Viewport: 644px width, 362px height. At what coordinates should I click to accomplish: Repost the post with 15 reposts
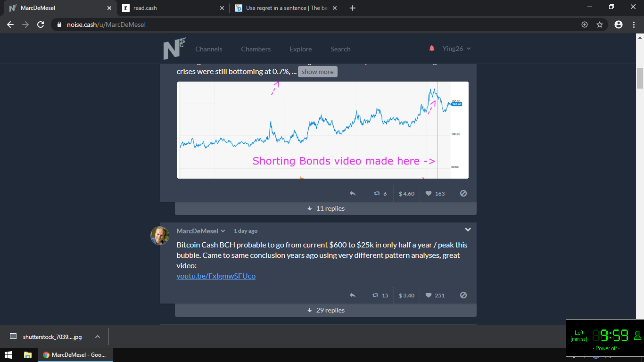[x=380, y=295]
